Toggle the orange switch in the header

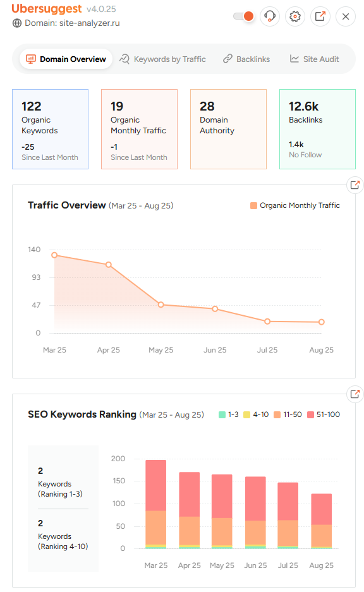click(244, 16)
